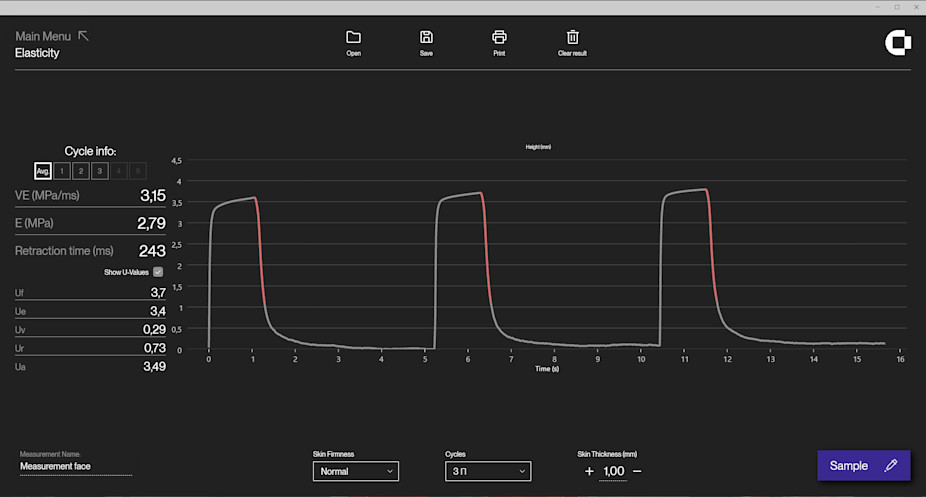Select cycle 1 in Cycle info
This screenshot has width=926, height=497.
click(x=62, y=171)
